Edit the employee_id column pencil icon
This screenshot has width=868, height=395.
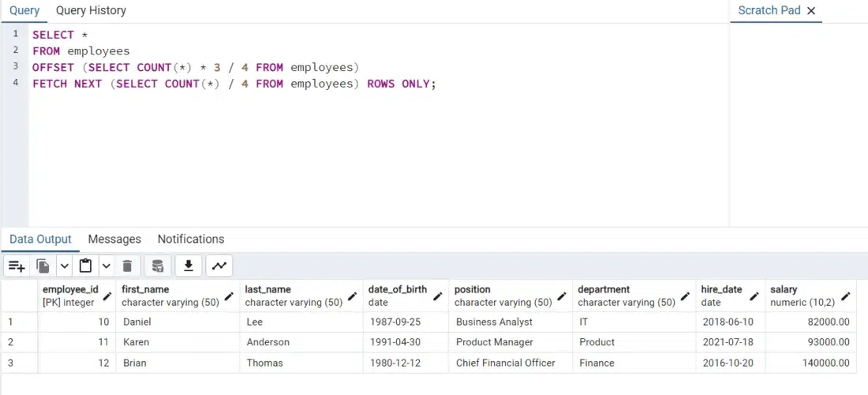(107, 296)
